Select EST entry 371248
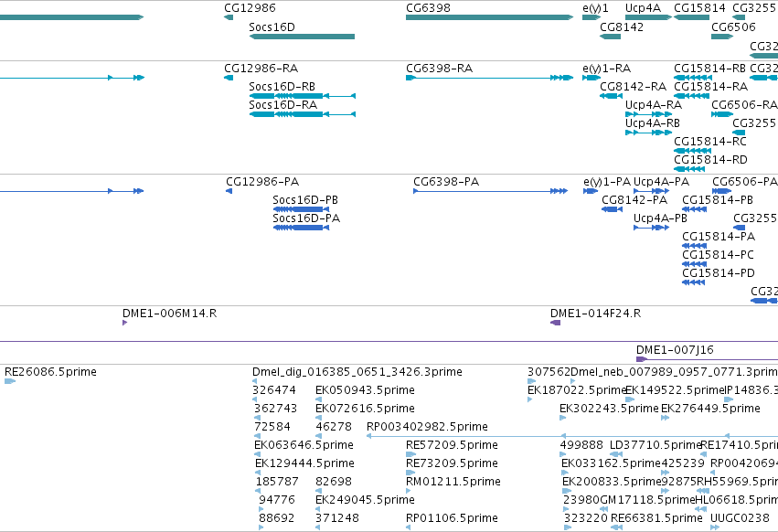Image resolution: width=778 pixels, height=532 pixels. point(337,518)
